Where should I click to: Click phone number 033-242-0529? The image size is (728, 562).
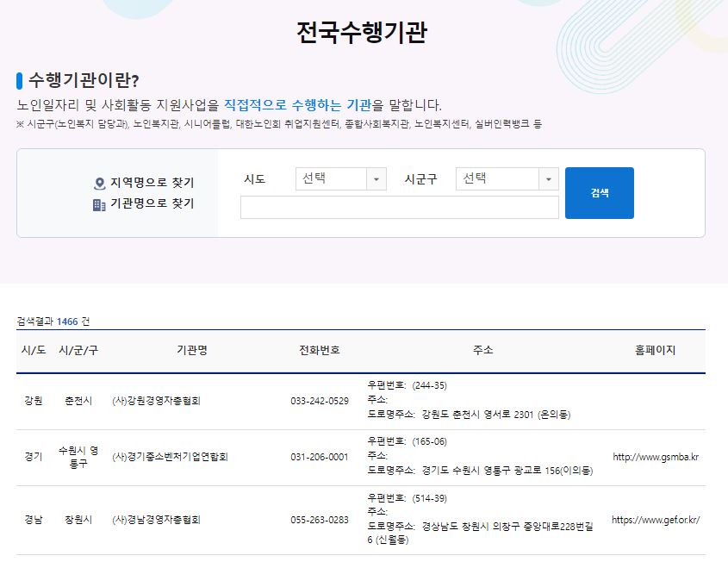click(x=320, y=401)
